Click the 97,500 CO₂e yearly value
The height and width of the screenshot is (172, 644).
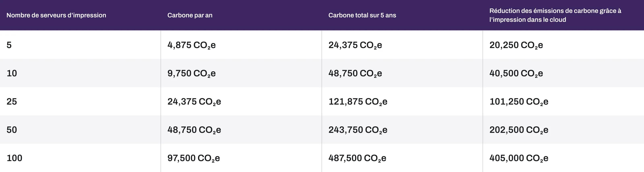pyautogui.click(x=194, y=158)
